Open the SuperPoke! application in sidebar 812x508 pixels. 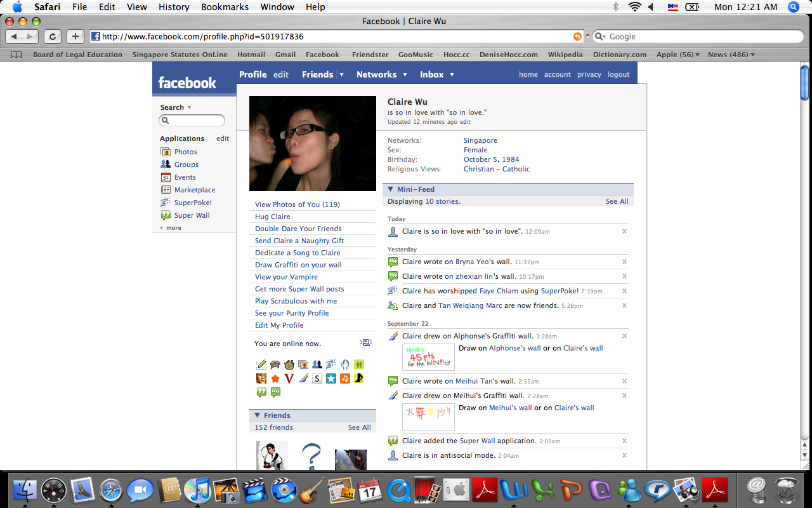coord(193,203)
